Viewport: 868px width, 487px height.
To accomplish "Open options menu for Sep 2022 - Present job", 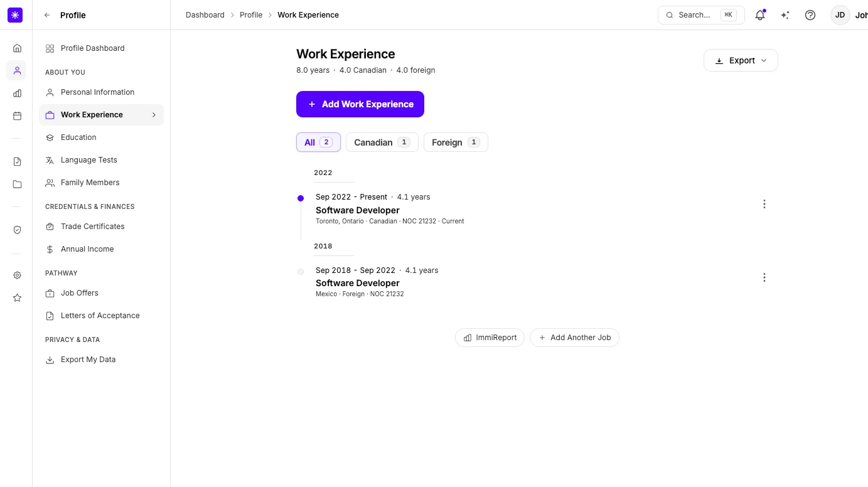I will (x=764, y=204).
